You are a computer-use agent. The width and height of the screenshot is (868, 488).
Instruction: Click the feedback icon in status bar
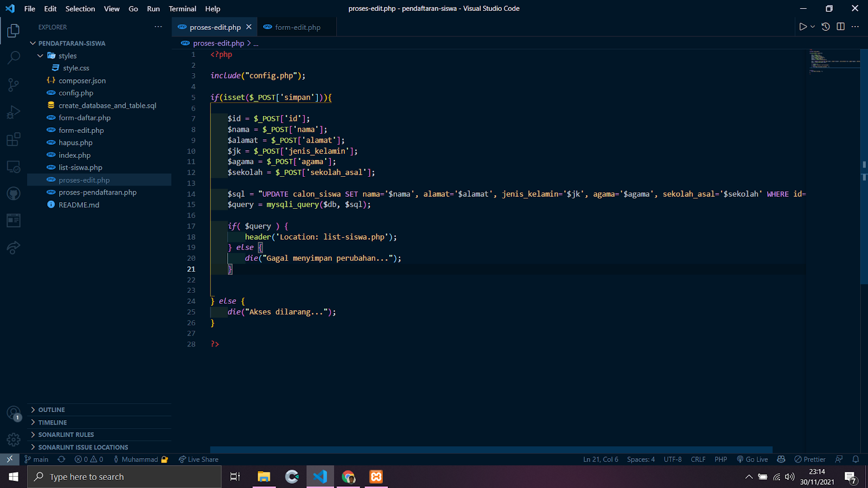pos(839,459)
